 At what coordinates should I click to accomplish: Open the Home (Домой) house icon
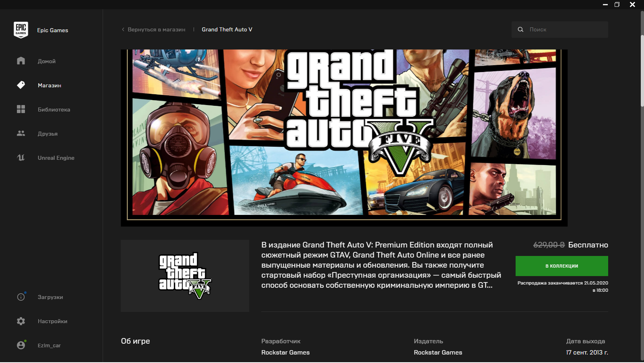point(21,61)
